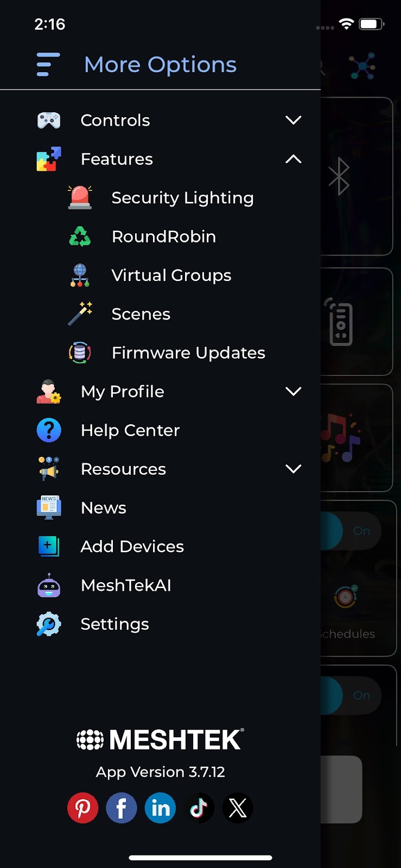Viewport: 401px width, 868px height.
Task: Open the X social icon
Action: [x=238, y=808]
